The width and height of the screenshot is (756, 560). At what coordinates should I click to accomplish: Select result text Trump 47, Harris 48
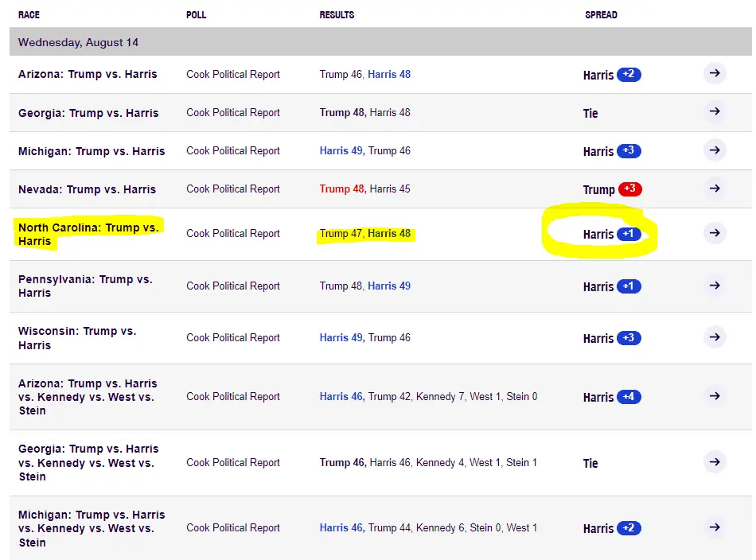pyautogui.click(x=365, y=234)
